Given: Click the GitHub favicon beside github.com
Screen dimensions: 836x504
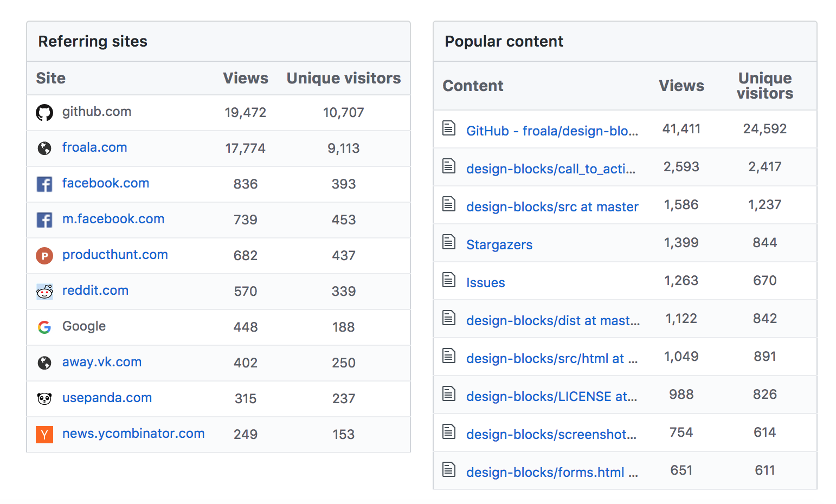Looking at the screenshot, I should point(44,113).
